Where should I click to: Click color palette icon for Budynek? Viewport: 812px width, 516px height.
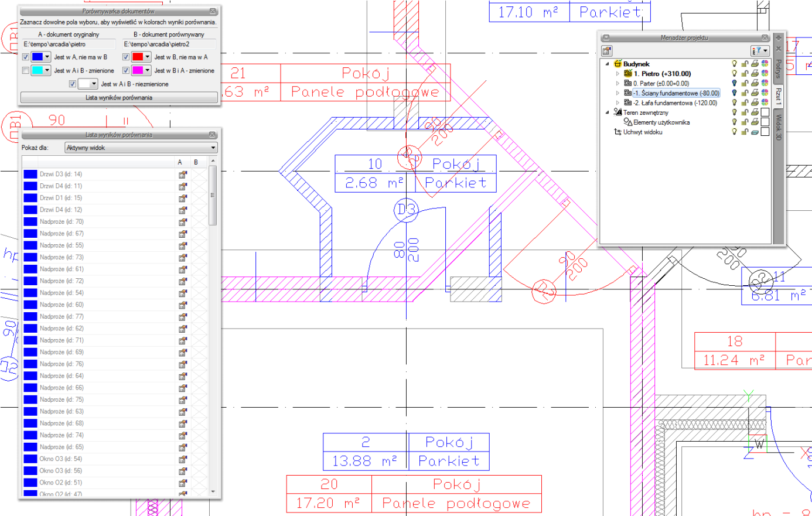coord(765,64)
